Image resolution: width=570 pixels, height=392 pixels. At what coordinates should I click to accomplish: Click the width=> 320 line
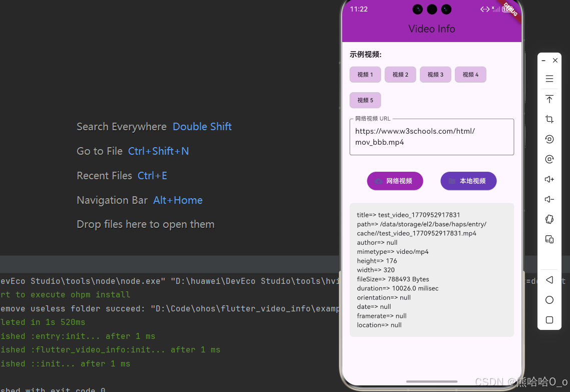click(x=375, y=270)
